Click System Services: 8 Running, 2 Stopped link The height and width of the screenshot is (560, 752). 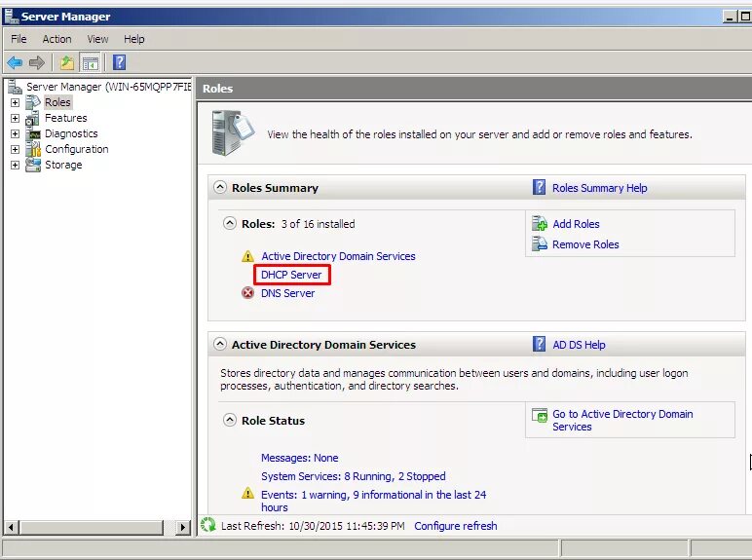coord(353,476)
